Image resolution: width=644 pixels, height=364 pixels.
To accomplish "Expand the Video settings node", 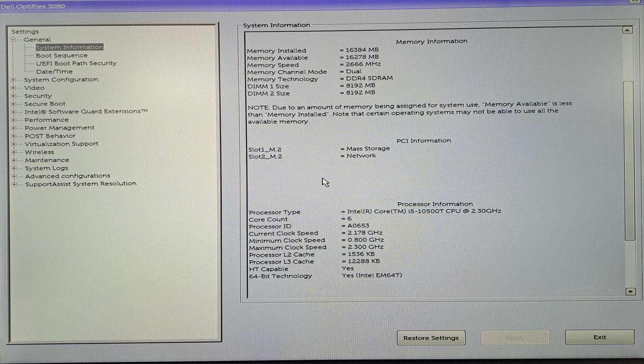I will [x=14, y=88].
